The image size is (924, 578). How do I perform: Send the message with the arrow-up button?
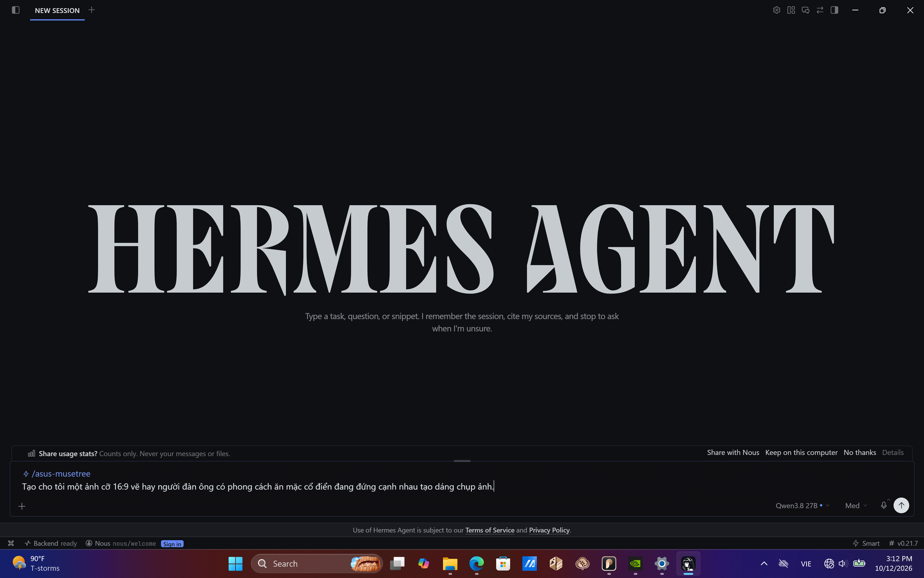click(901, 505)
